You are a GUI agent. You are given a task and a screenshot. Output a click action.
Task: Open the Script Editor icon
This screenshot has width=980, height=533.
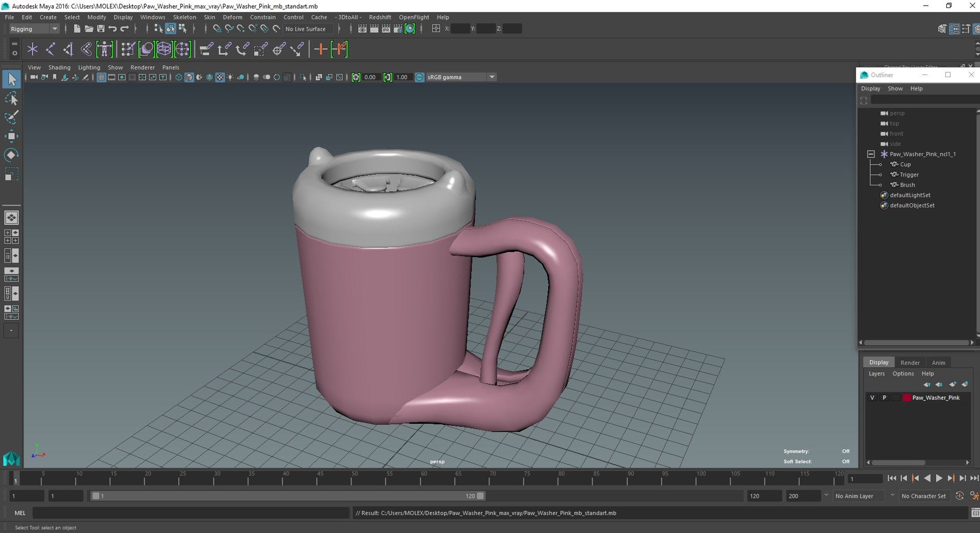[x=975, y=513]
